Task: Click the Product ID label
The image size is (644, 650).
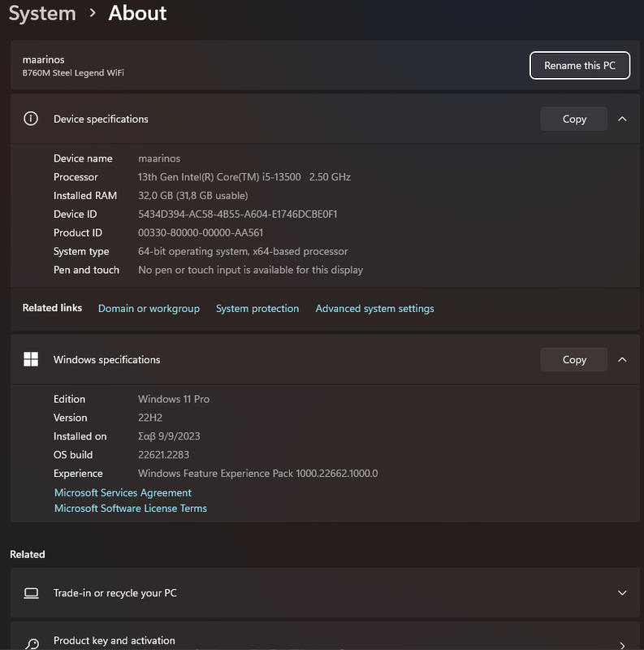Action: click(x=77, y=232)
